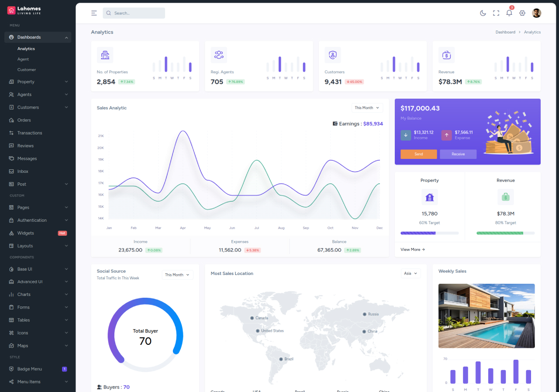Screen dimensions: 559x392
Task: Click the Receive button
Action: coord(458,154)
